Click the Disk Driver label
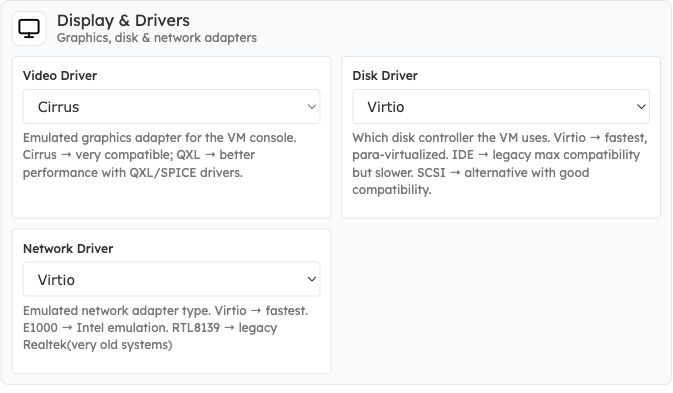Image resolution: width=673 pixels, height=393 pixels. point(385,76)
